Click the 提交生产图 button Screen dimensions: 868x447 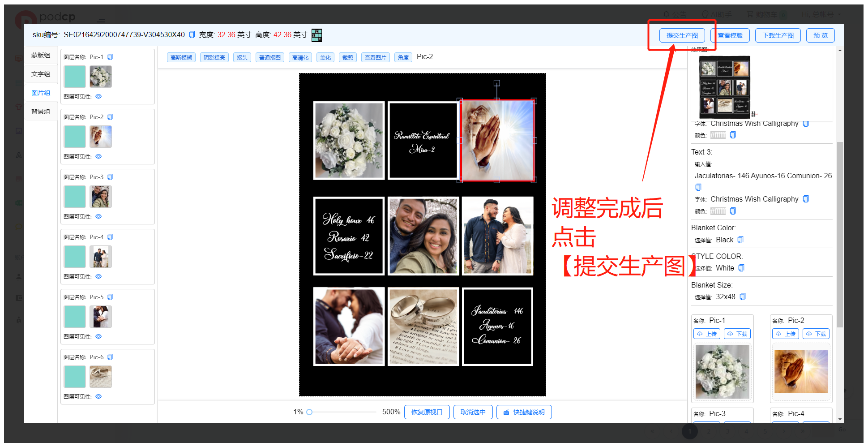click(682, 35)
